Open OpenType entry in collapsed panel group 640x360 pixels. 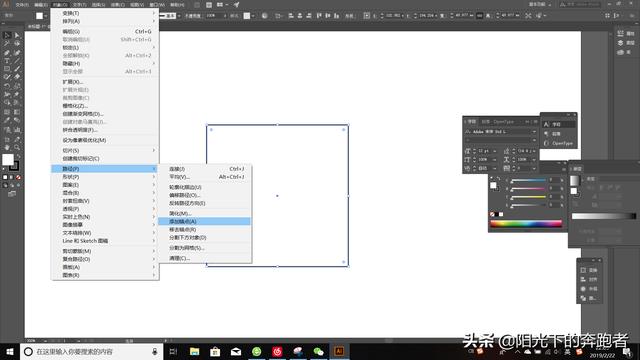[x=559, y=143]
